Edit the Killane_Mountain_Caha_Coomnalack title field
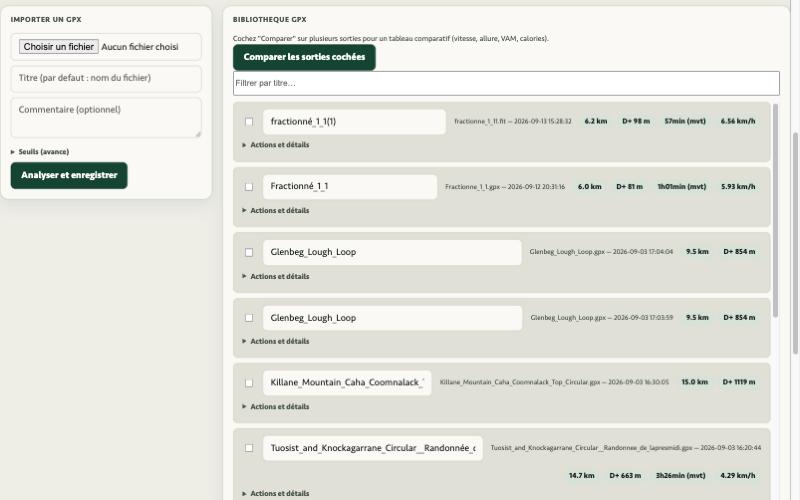This screenshot has height=500, width=800. point(347,383)
